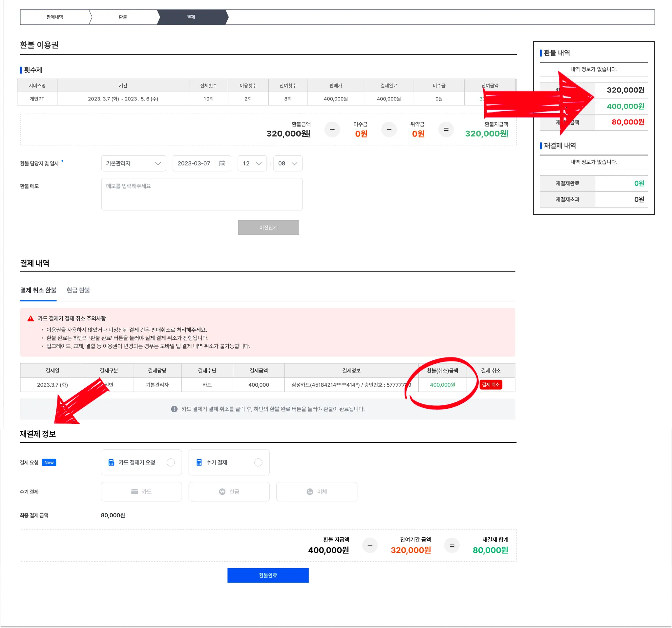Click the won coin icon on 현금
The height and width of the screenshot is (628, 672).
pyautogui.click(x=222, y=491)
